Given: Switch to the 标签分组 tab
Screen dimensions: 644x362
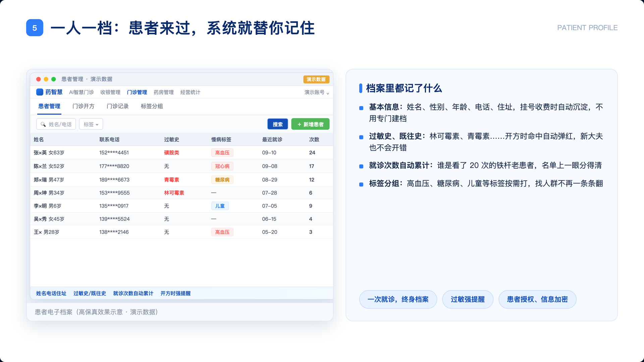Looking at the screenshot, I should 152,106.
